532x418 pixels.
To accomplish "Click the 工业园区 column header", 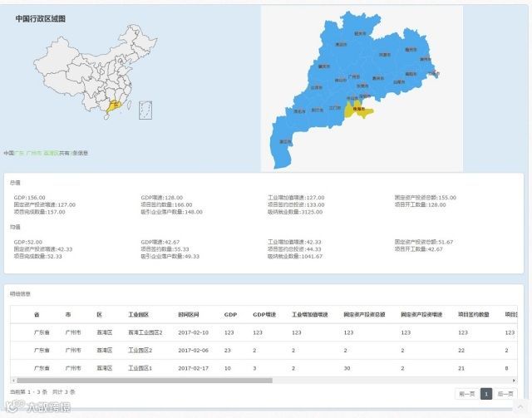I will (139, 314).
